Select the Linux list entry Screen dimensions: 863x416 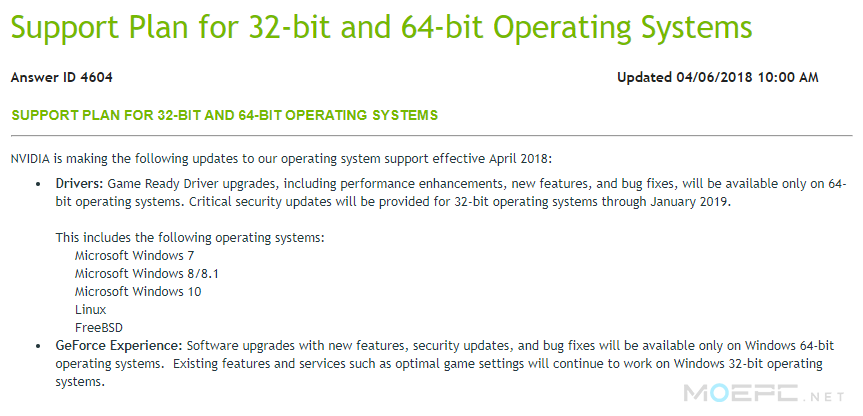pos(90,310)
